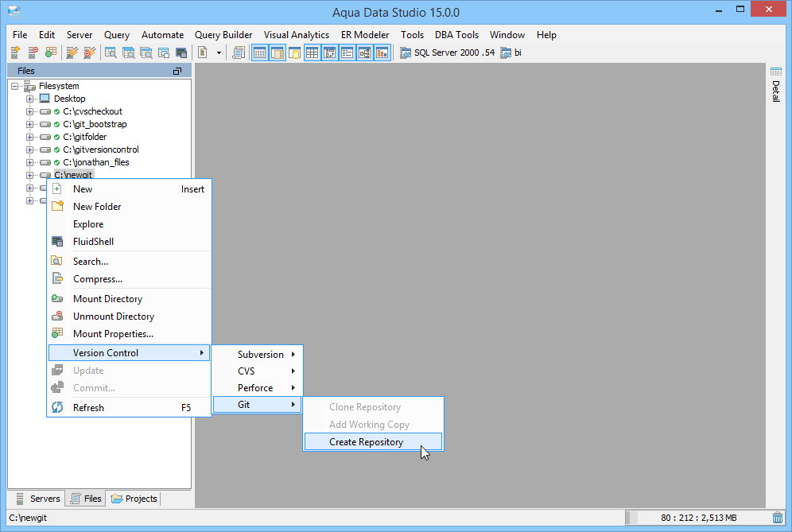Expand the C:\newgit node
Image resolution: width=792 pixels, height=532 pixels.
[x=29, y=175]
